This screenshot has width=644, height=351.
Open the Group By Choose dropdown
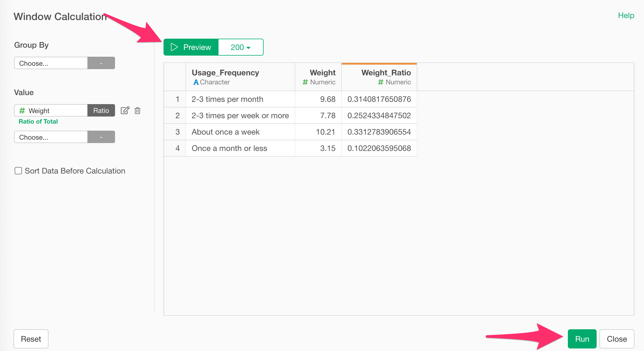pos(51,63)
